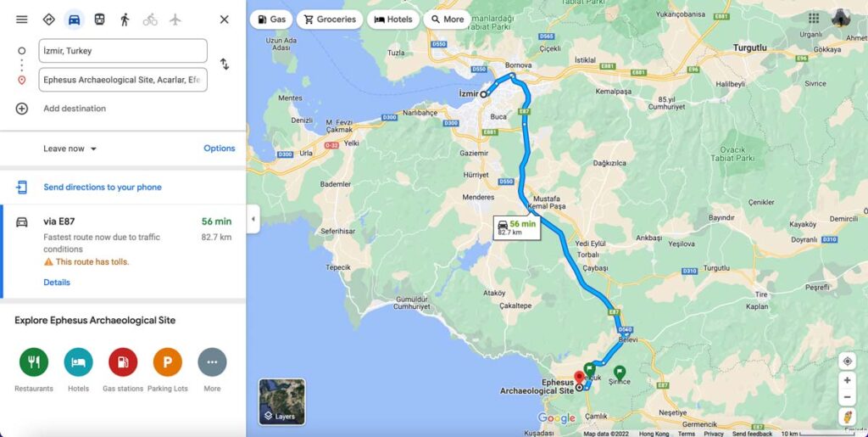The height and width of the screenshot is (437, 868).
Task: Open route Details link
Action: click(x=57, y=283)
